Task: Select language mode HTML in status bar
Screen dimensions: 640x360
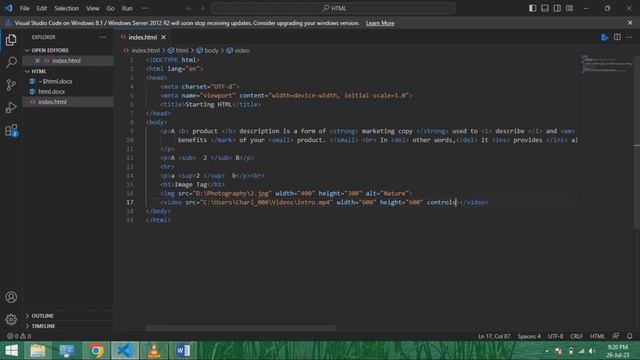Action: (597, 336)
